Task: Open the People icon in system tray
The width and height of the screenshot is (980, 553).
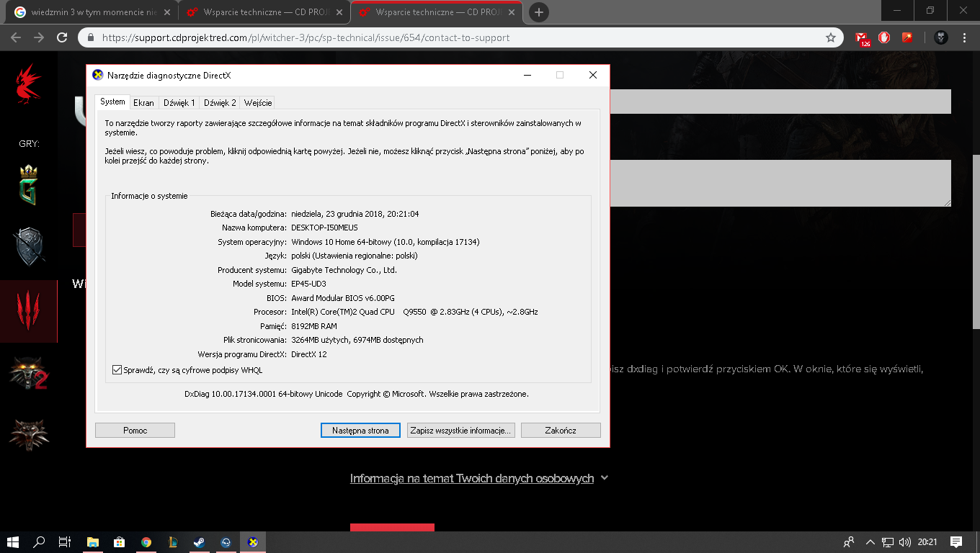Action: tap(849, 542)
